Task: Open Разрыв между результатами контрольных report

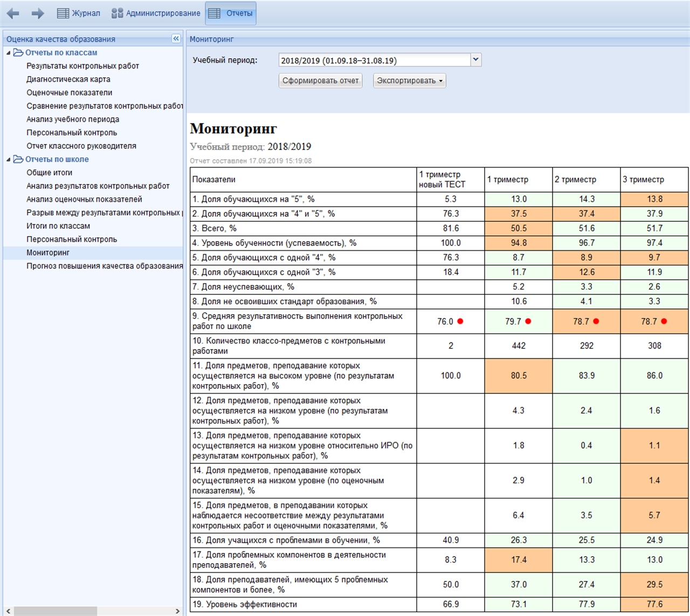Action: 105,213
